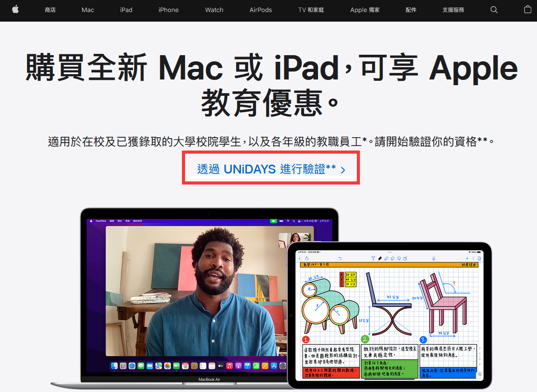Navigate to the Watch section
The image size is (537, 392).
tap(214, 10)
